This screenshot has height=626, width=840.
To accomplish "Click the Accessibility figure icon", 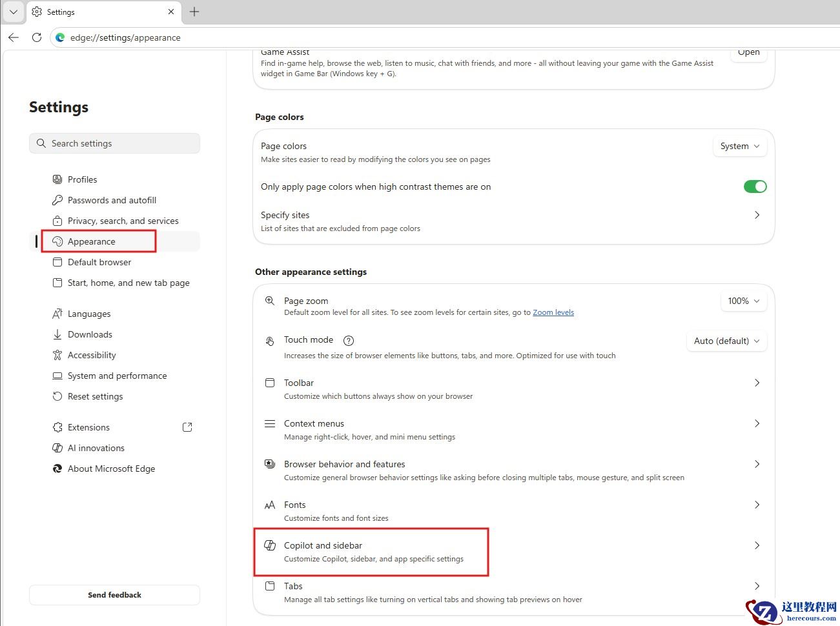I will tap(57, 355).
